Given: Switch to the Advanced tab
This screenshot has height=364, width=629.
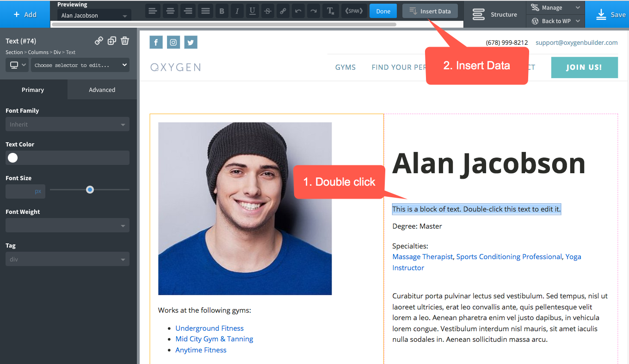Looking at the screenshot, I should click(x=102, y=90).
